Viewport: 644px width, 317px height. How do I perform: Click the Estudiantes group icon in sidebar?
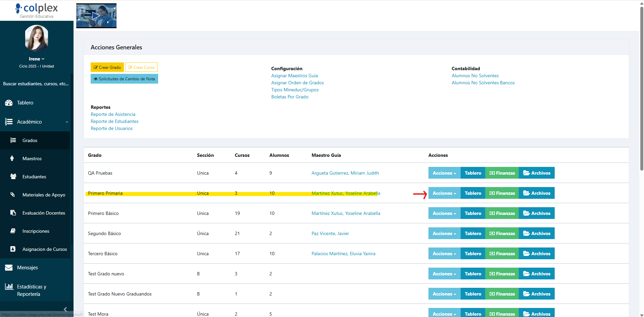point(13,176)
